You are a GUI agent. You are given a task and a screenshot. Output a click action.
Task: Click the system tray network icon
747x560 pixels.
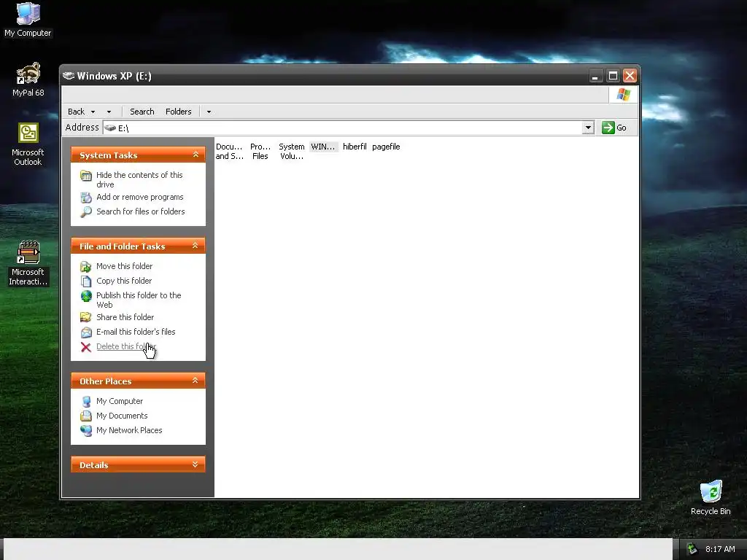pyautogui.click(x=692, y=549)
